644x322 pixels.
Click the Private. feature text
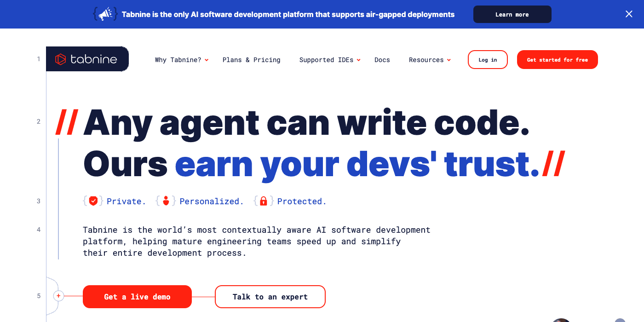[x=126, y=201]
